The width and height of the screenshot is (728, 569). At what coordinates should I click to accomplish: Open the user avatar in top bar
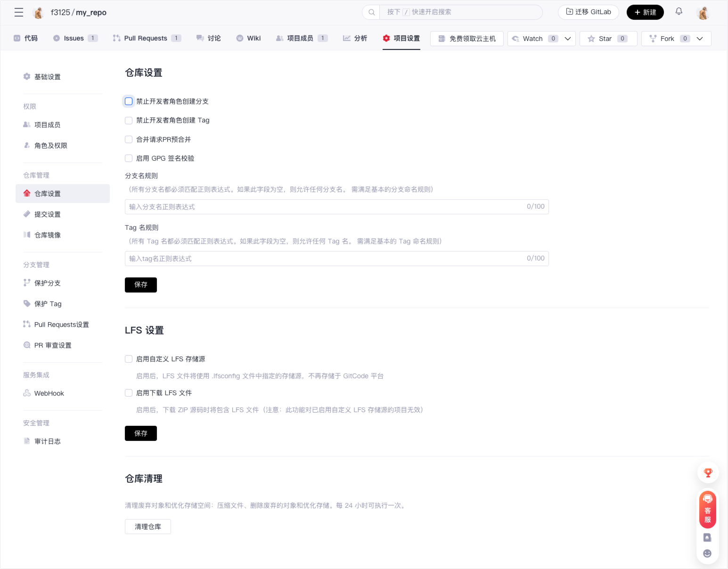pyautogui.click(x=703, y=13)
